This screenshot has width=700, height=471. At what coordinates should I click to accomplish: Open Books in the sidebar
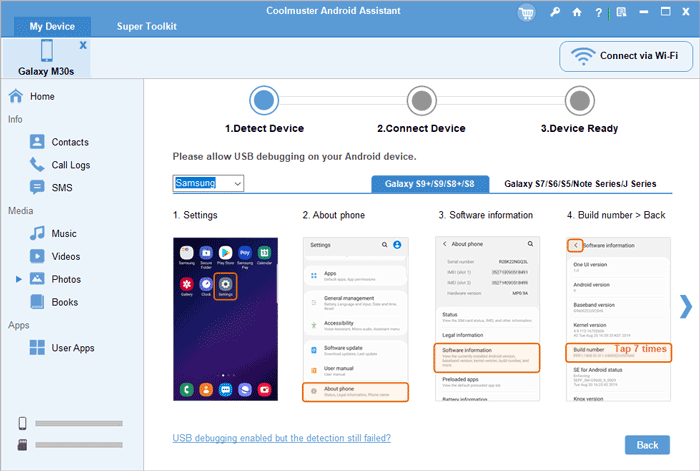[x=65, y=302]
